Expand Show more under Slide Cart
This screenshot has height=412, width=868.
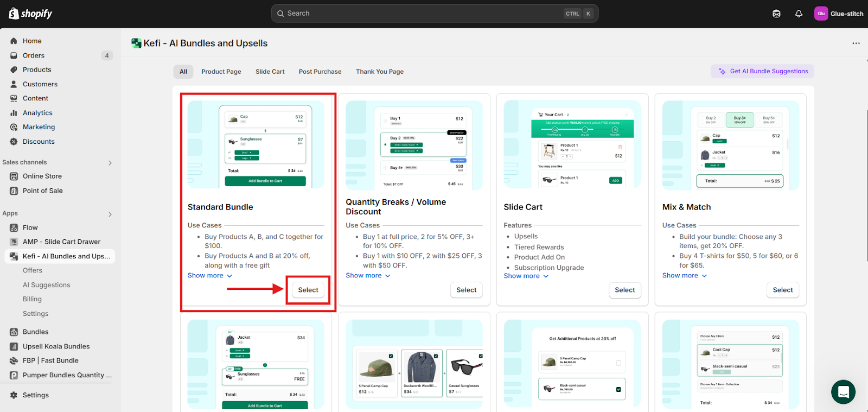[x=526, y=276]
